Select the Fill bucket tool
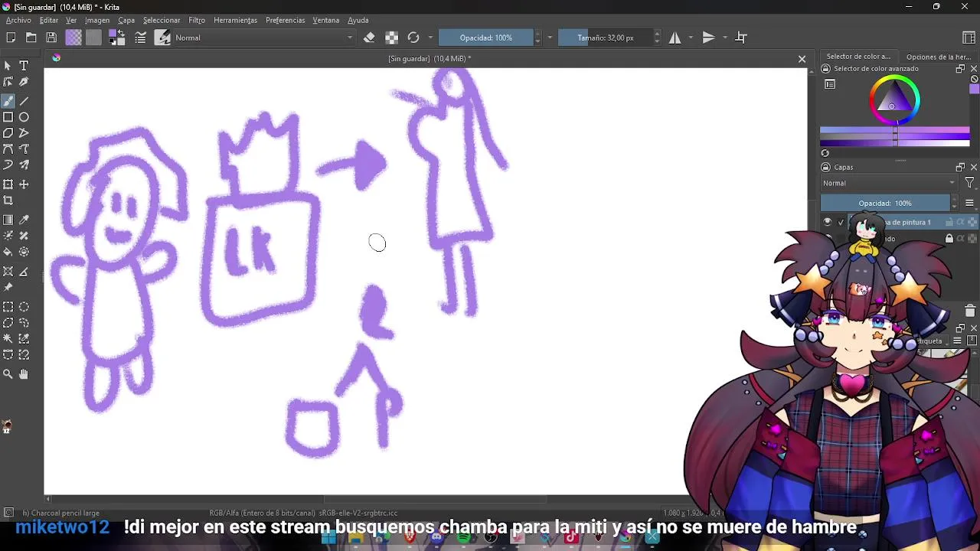The image size is (980, 551). 8,252
